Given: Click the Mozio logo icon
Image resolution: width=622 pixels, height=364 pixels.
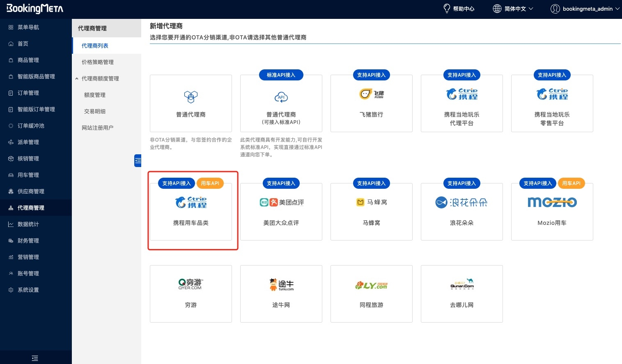Looking at the screenshot, I should click(x=552, y=202).
